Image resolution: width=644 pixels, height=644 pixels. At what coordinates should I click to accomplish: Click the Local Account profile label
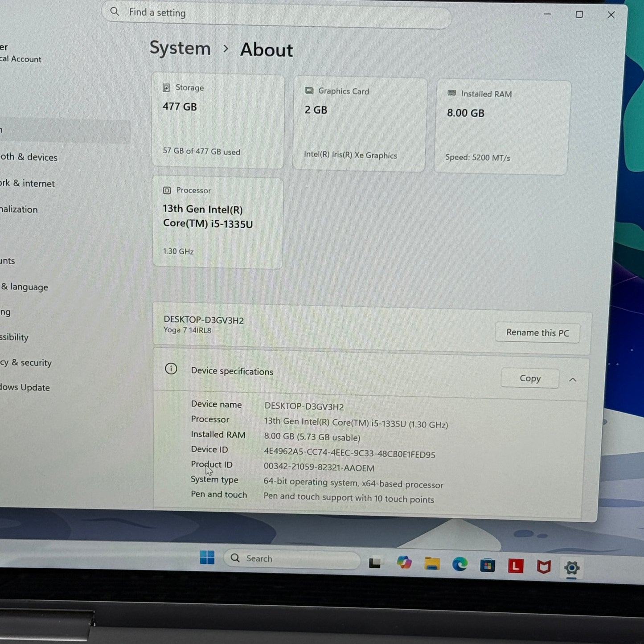point(21,59)
